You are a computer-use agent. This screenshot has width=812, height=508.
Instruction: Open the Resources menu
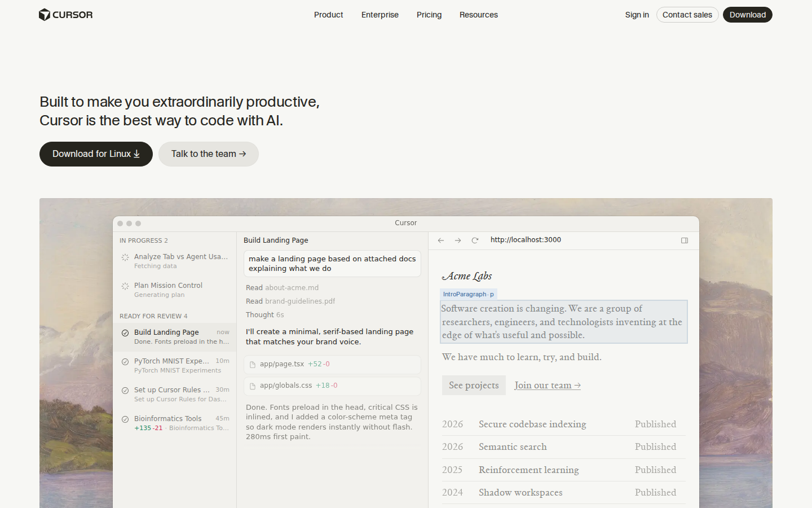pyautogui.click(x=478, y=15)
